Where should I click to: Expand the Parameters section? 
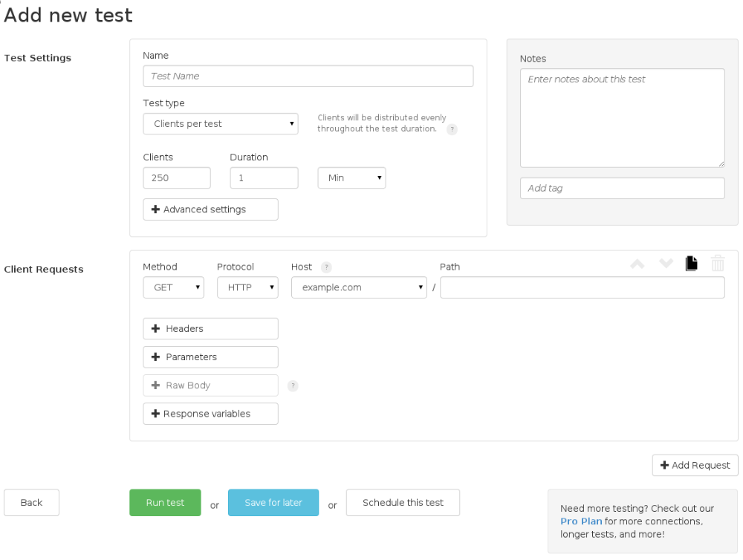coord(210,357)
